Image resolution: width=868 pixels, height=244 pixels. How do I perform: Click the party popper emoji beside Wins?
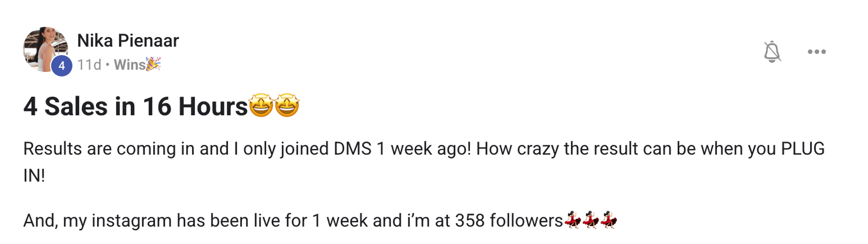pos(153,64)
